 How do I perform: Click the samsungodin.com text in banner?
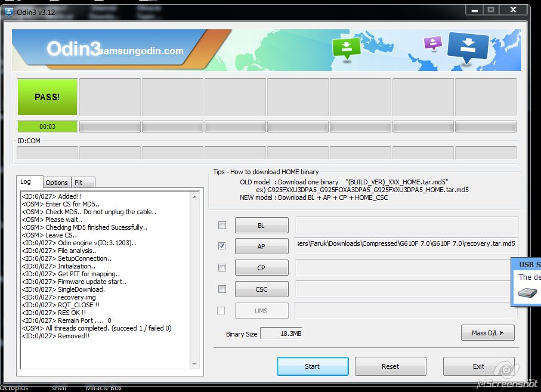pyautogui.click(x=141, y=51)
